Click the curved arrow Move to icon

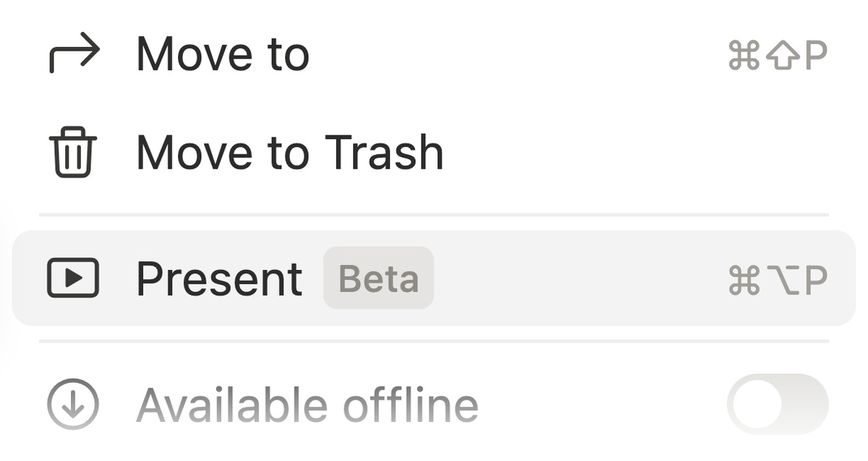(x=74, y=54)
